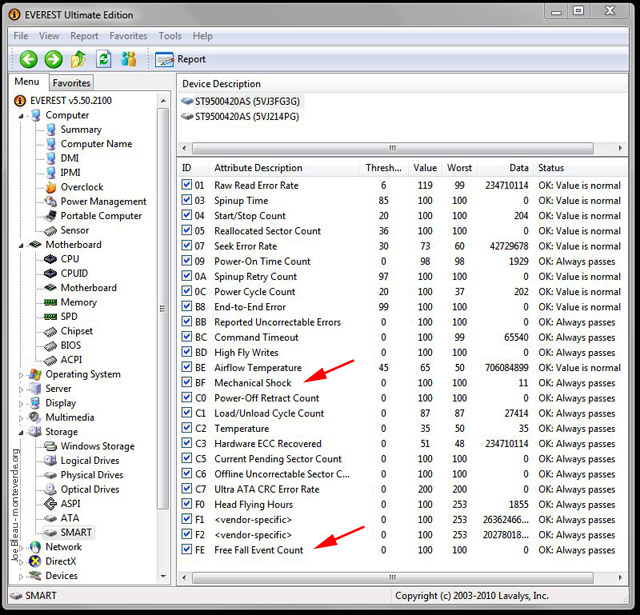Open the View menu
640x615 pixels.
(49, 36)
